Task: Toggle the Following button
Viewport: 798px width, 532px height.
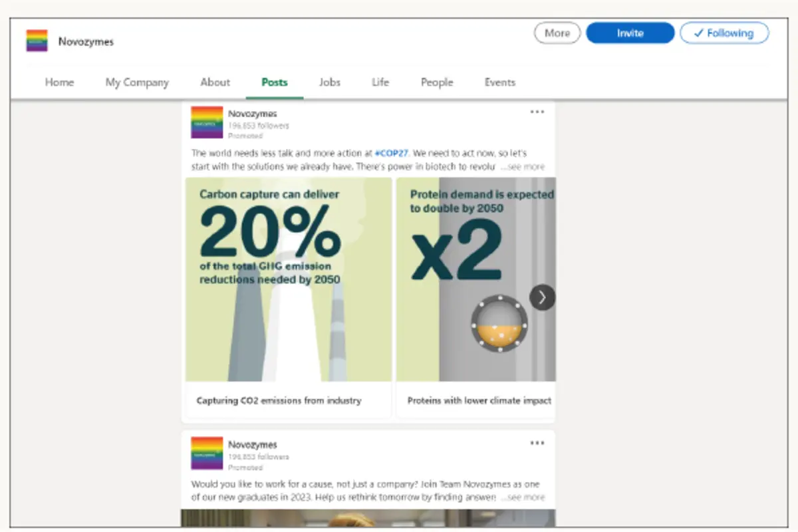Action: (724, 33)
